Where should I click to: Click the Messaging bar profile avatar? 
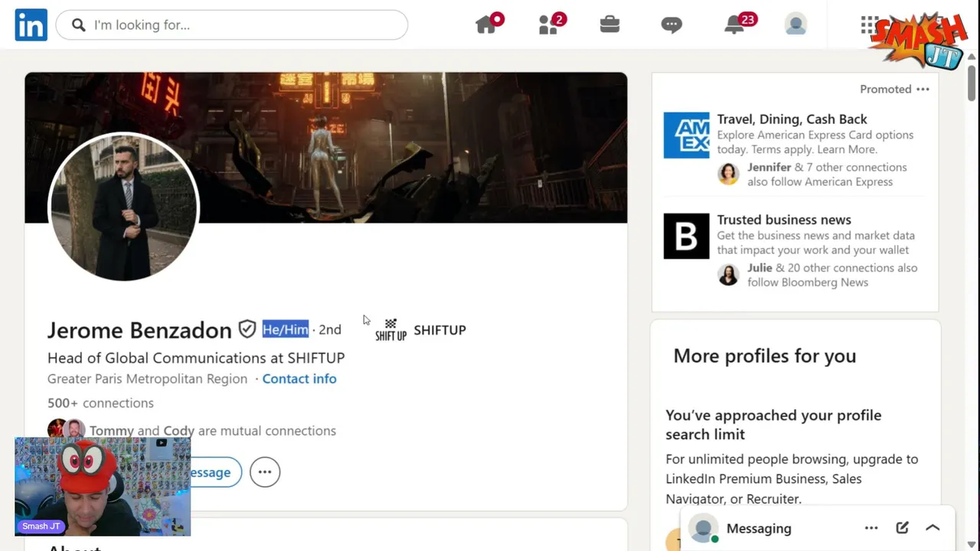tap(704, 528)
